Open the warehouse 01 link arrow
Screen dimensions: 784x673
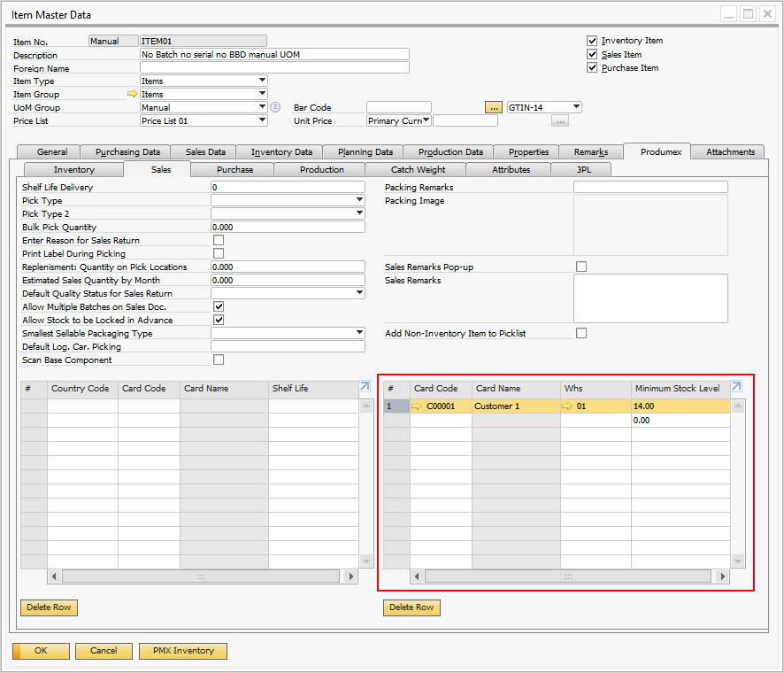568,406
